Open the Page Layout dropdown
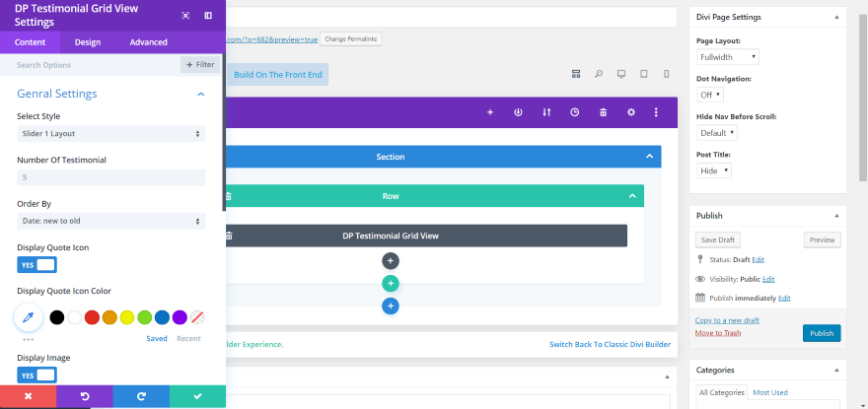This screenshot has width=868, height=409. pos(728,57)
